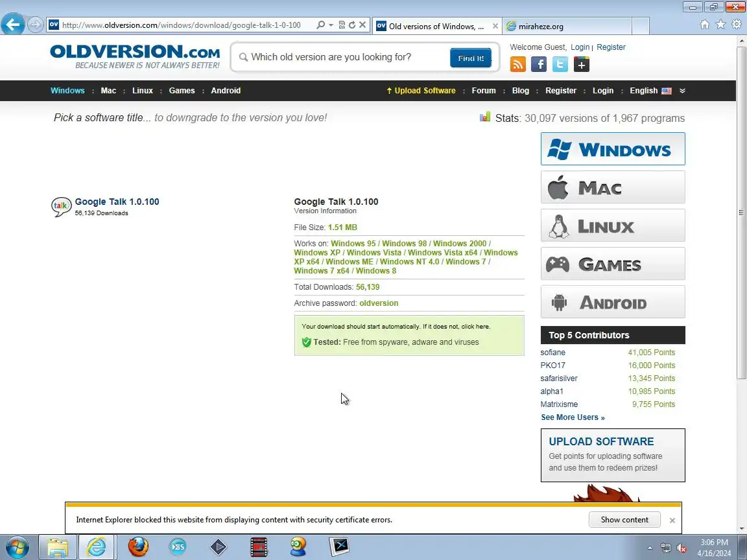
Task: Click the muted volume icon in system tray
Action: click(x=682, y=548)
